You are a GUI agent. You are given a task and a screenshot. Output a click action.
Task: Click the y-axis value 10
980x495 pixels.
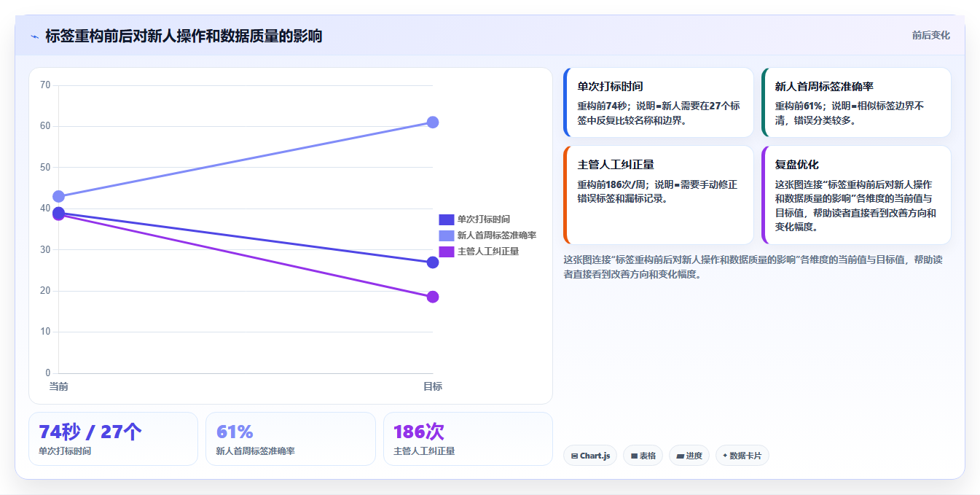pyautogui.click(x=45, y=332)
